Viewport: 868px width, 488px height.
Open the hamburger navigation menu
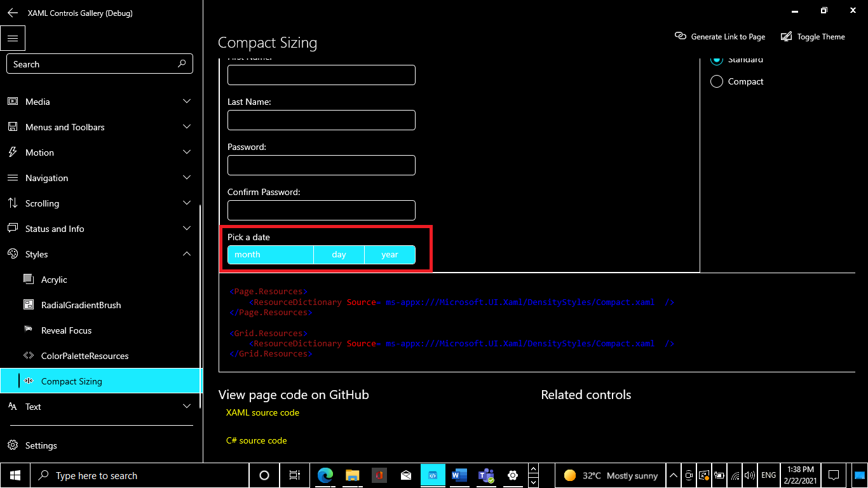[13, 38]
